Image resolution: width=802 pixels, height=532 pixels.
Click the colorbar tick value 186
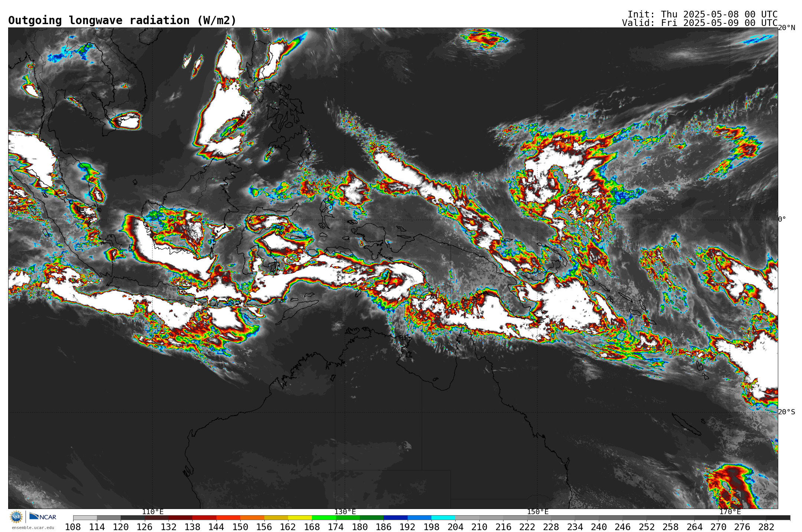pos(384,527)
